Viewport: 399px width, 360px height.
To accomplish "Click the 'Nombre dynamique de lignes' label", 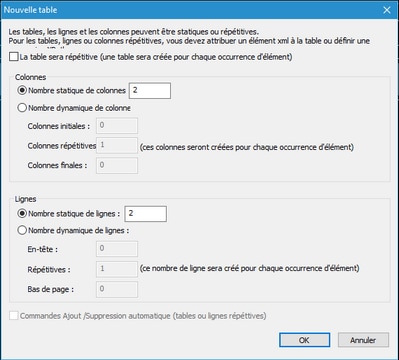I will [x=79, y=230].
